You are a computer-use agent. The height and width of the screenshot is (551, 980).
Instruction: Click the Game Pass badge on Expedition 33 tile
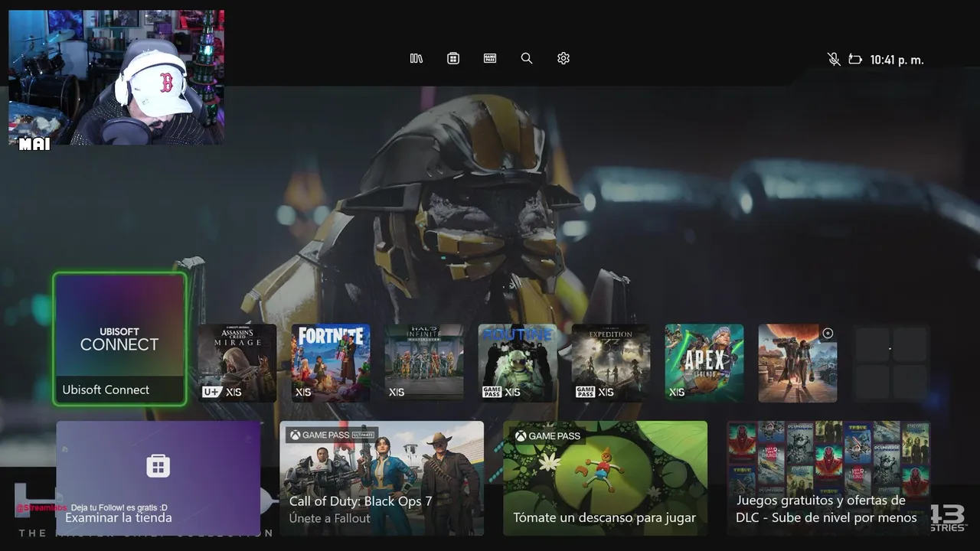pos(585,393)
